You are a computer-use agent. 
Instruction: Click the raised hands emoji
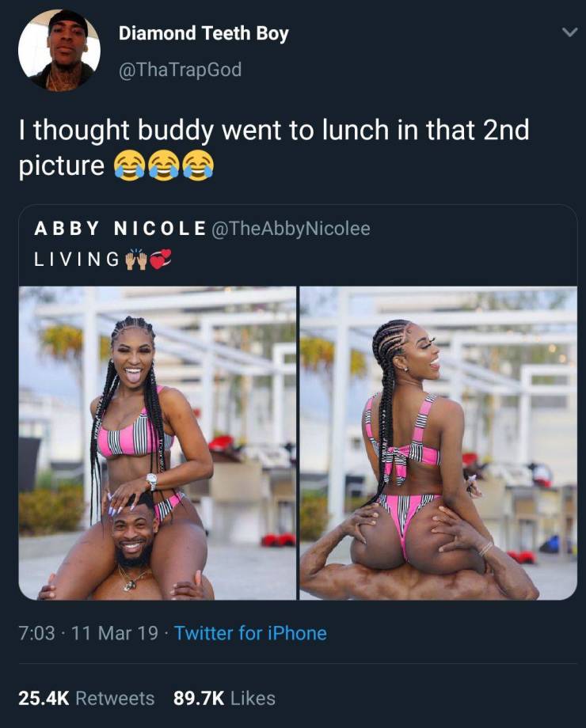tap(136, 259)
